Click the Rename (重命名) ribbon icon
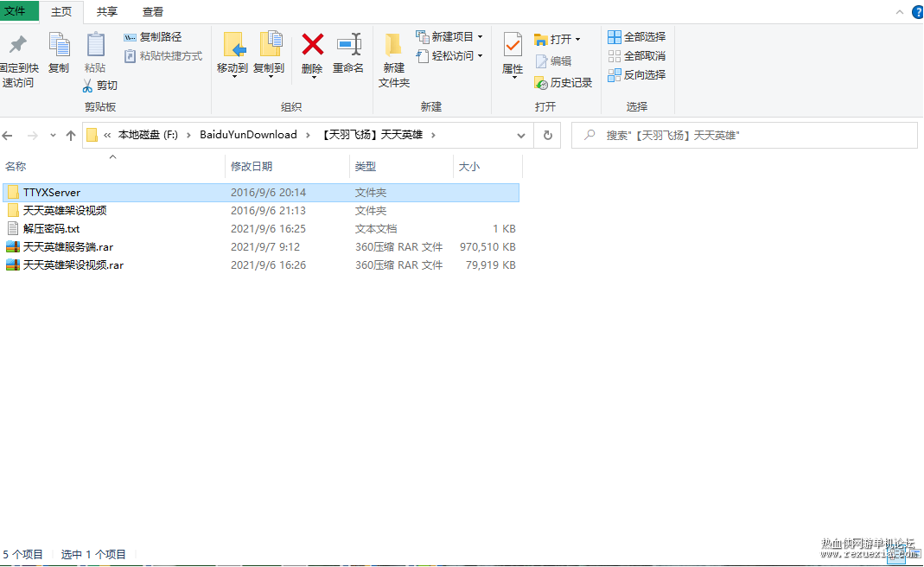Viewport: 924px width, 567px height. [x=348, y=45]
